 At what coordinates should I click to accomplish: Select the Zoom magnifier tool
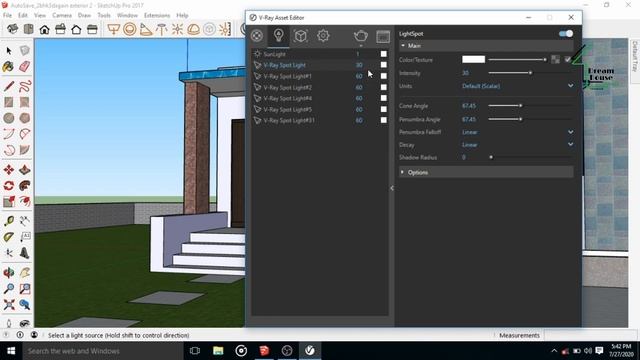tap(9, 289)
